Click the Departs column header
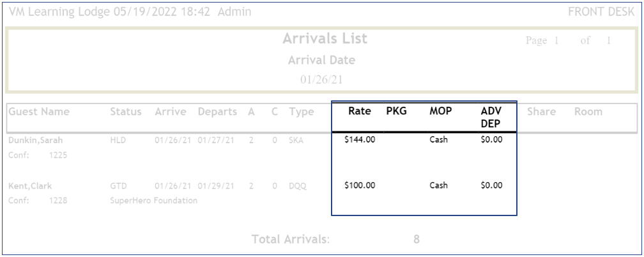644x257 pixels. (218, 112)
